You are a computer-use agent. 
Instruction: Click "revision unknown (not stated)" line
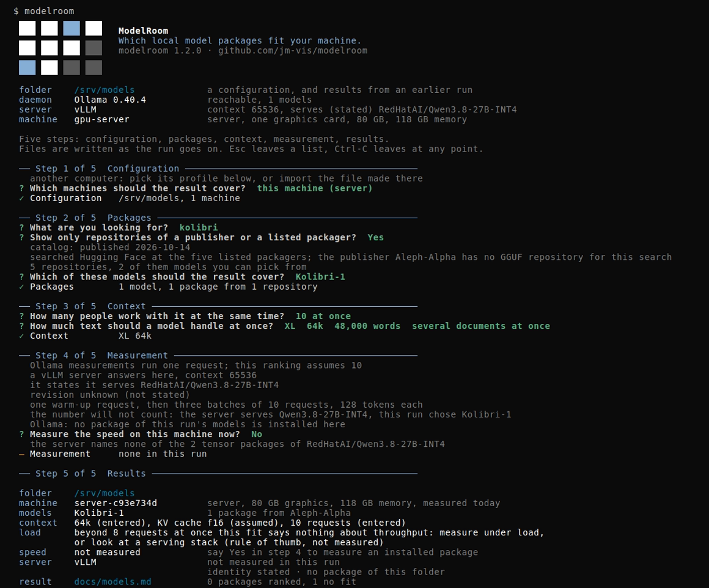click(x=110, y=395)
